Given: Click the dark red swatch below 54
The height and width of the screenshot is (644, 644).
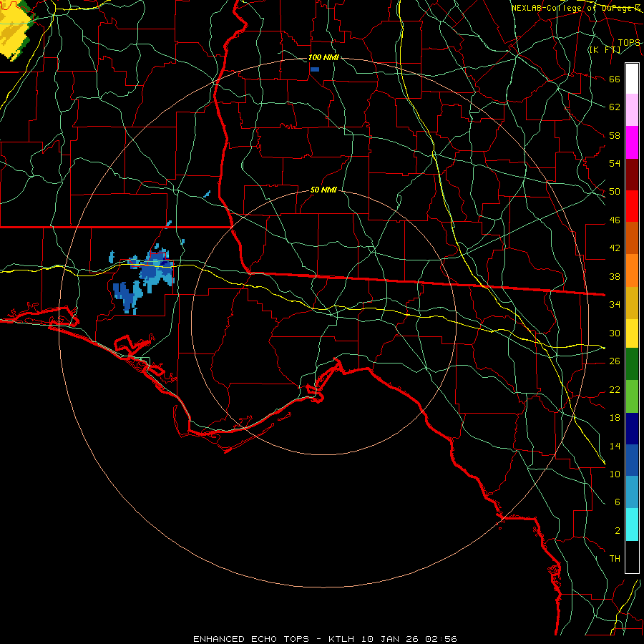Looking at the screenshot, I should [x=632, y=174].
